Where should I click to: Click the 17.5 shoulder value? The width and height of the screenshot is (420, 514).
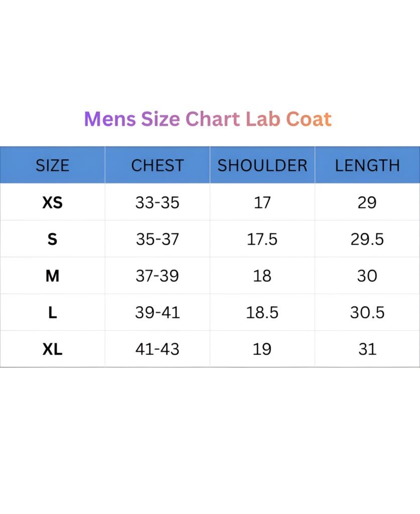262,239
